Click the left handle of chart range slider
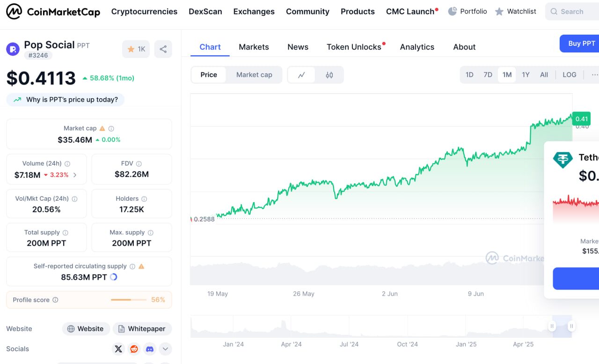This screenshot has height=364, width=599. [552, 326]
